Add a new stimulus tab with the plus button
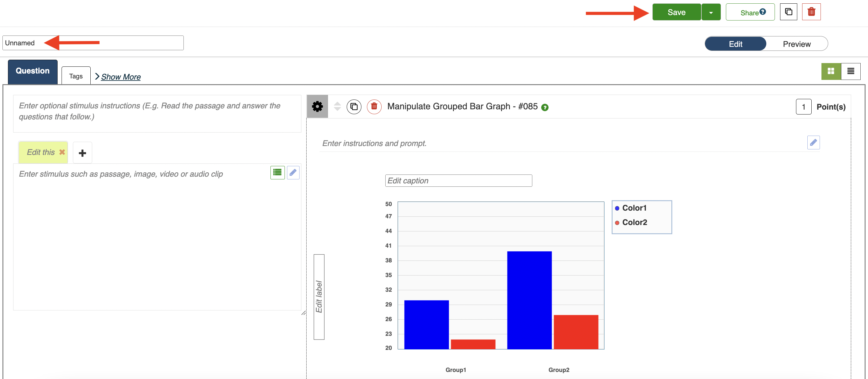This screenshot has width=868, height=379. pos(82,153)
